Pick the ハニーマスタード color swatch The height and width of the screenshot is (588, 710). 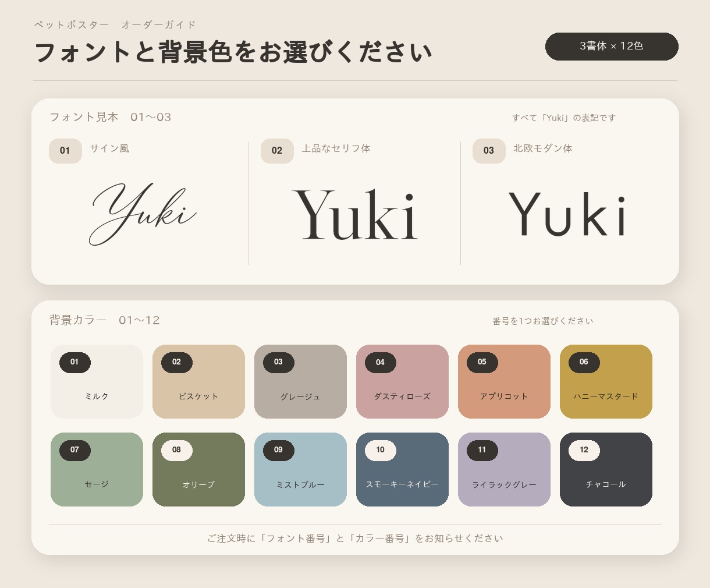tap(606, 381)
